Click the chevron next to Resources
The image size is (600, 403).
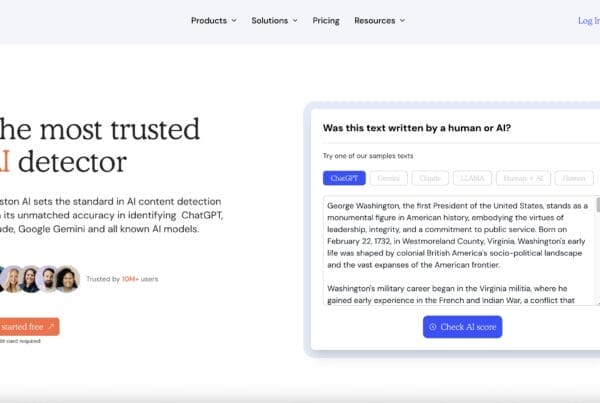point(402,20)
